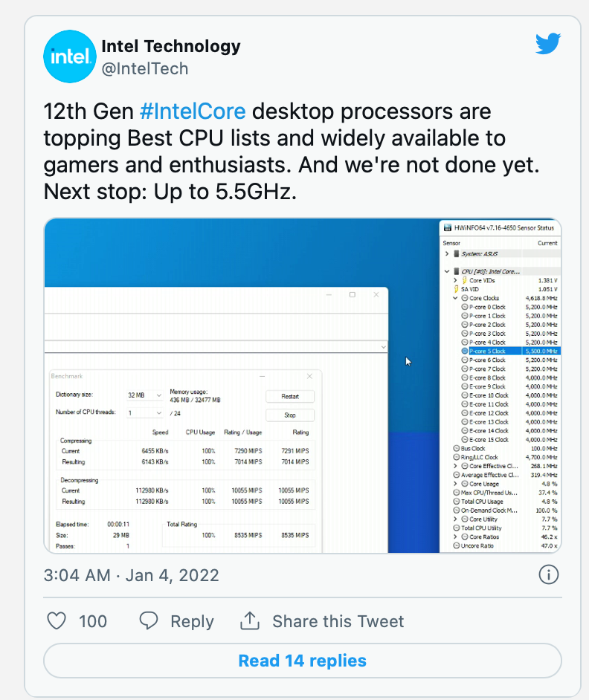Collapse the Core Clocks tree node
Viewport: 589px width, 700px height.
pos(455,298)
